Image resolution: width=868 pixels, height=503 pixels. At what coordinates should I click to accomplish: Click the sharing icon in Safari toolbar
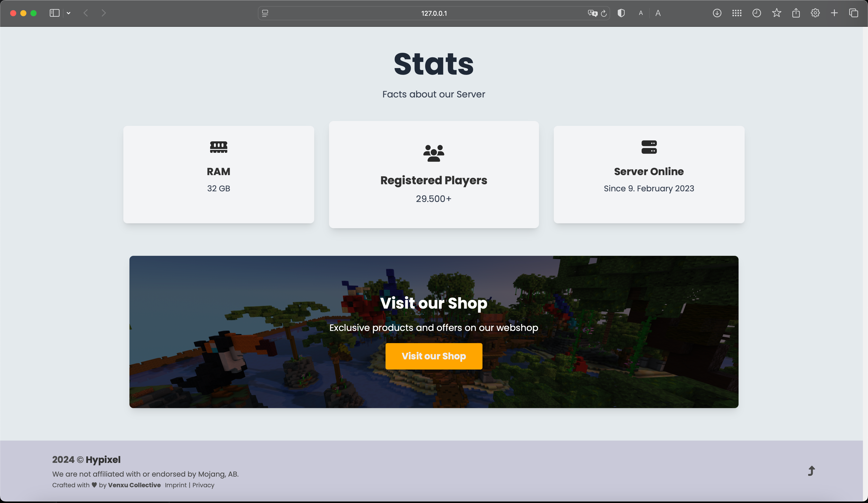click(797, 13)
